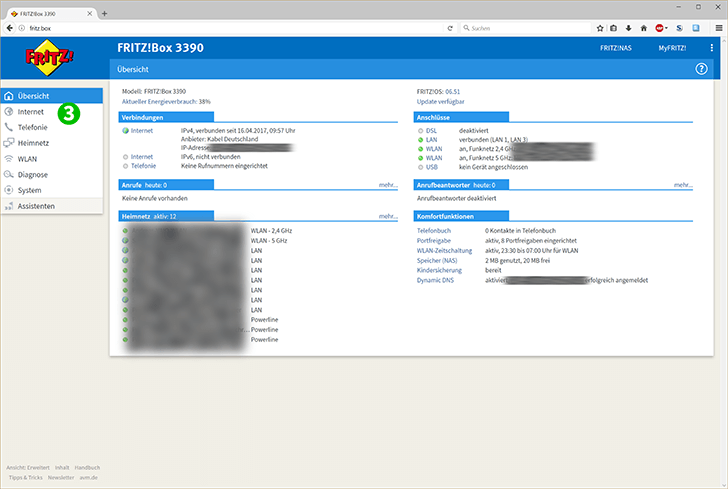Open Telefonie menu in sidebar

(x=32, y=127)
